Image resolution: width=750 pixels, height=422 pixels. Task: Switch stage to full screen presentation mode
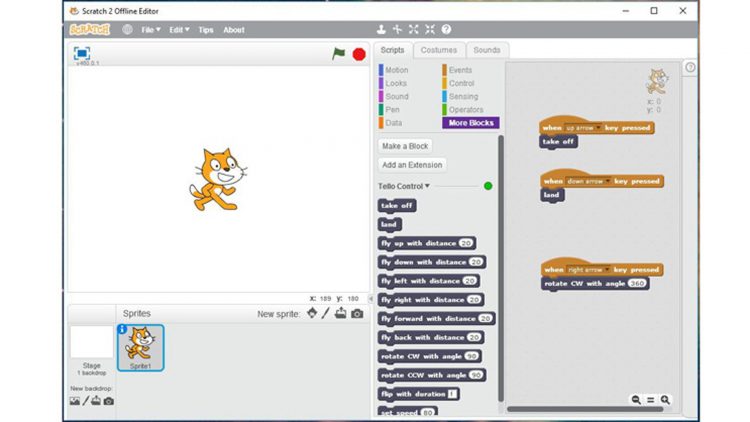82,53
